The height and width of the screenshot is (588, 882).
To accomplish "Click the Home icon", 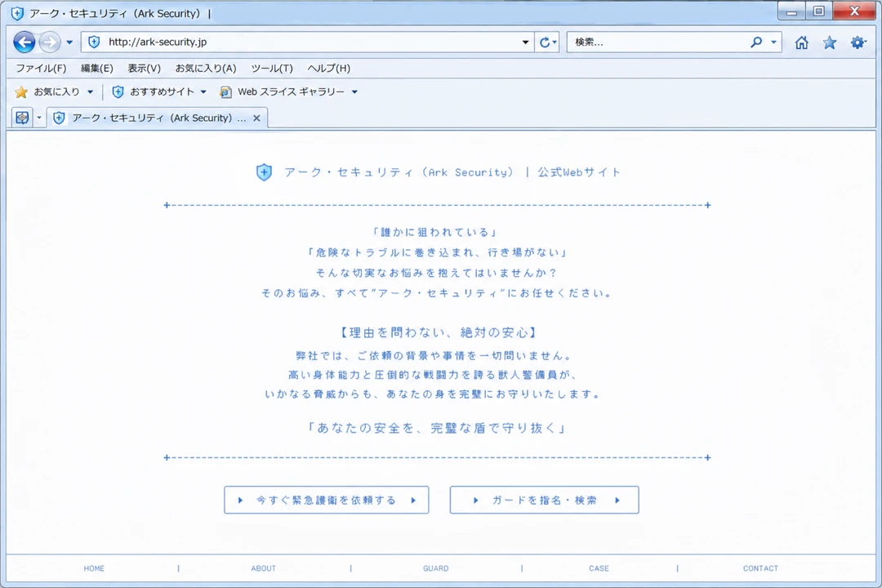I will 802,42.
